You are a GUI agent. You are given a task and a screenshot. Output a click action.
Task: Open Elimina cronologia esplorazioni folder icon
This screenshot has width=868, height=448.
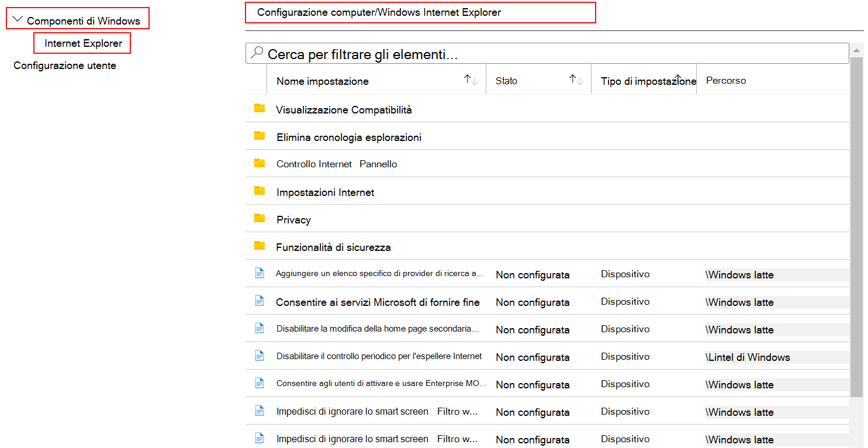(260, 136)
